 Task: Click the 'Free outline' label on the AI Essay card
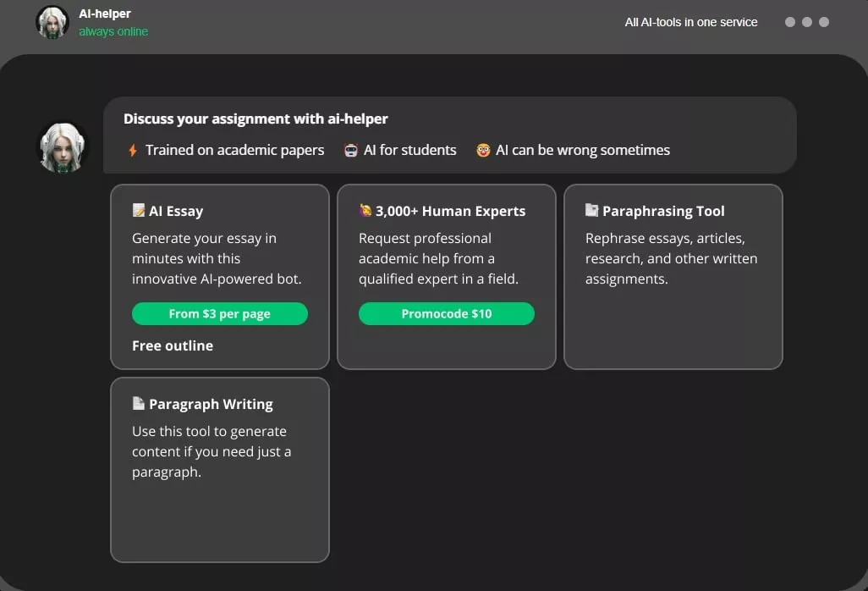173,345
